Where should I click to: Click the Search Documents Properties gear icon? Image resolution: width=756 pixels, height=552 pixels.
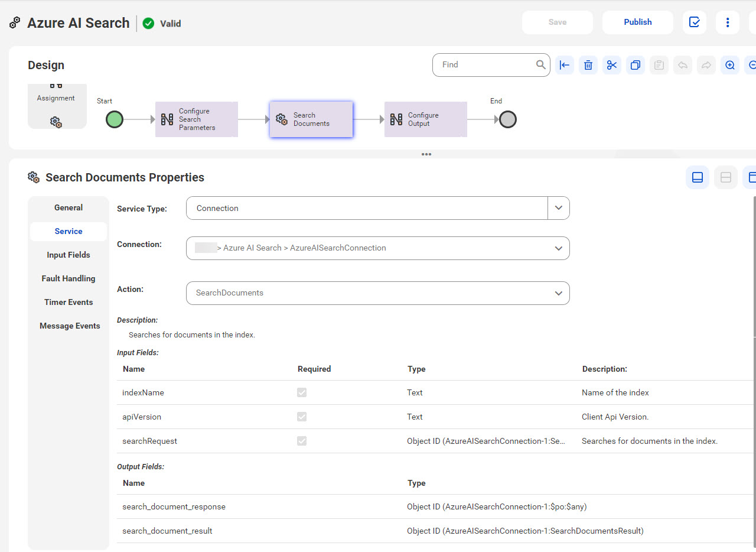[x=34, y=177]
